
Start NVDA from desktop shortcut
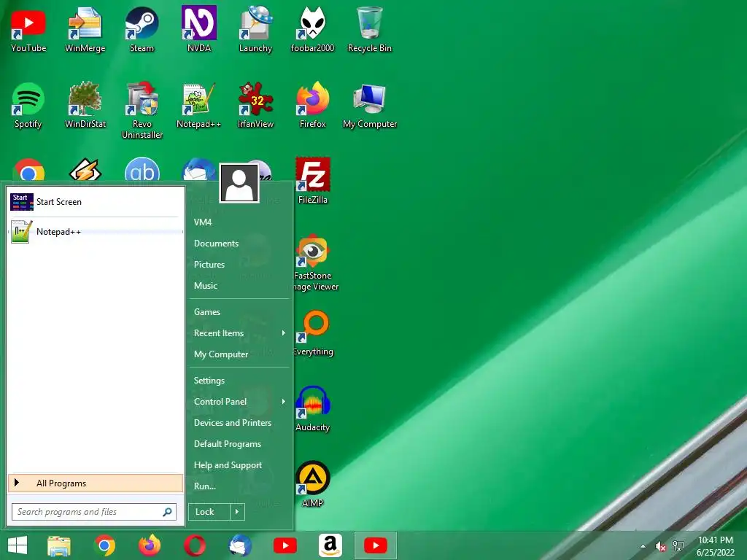[x=198, y=29]
